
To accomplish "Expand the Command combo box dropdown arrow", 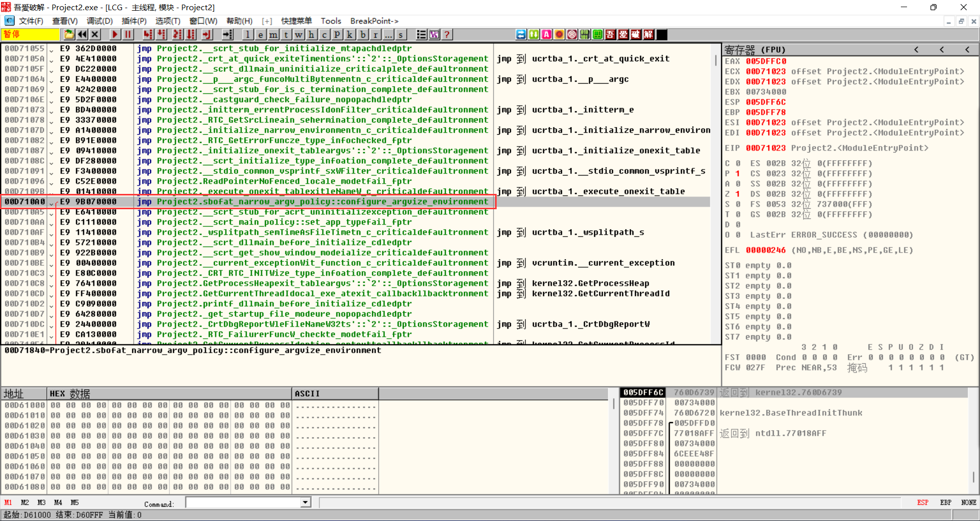I will pyautogui.click(x=305, y=503).
